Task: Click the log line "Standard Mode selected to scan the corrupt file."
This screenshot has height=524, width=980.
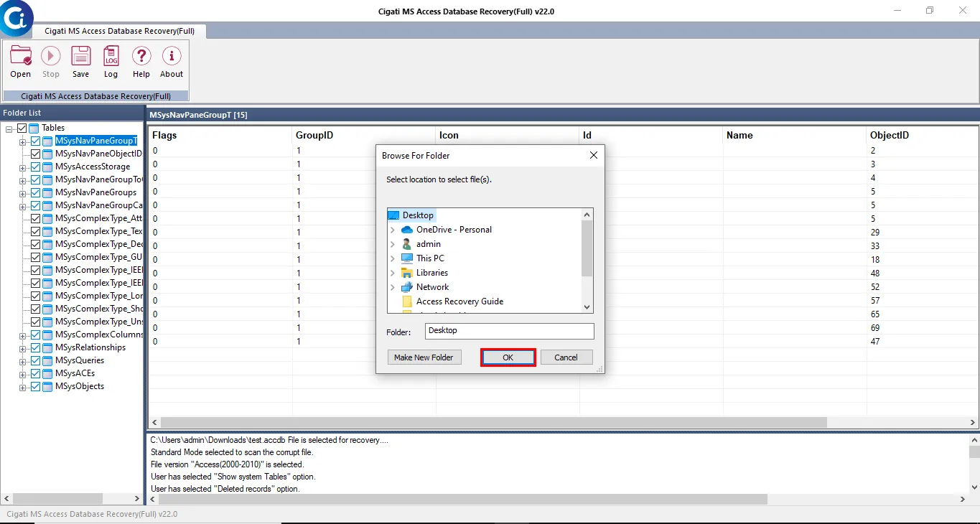Action: 232,452
